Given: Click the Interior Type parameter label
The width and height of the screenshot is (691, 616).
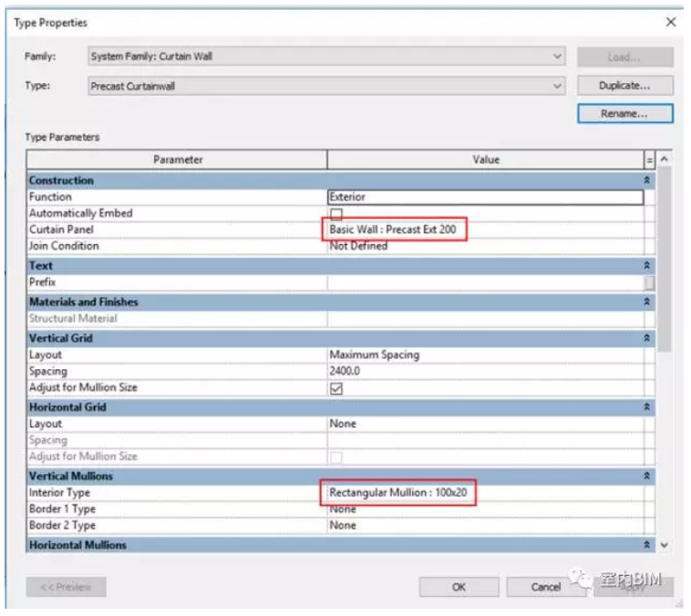Looking at the screenshot, I should pos(59,493).
